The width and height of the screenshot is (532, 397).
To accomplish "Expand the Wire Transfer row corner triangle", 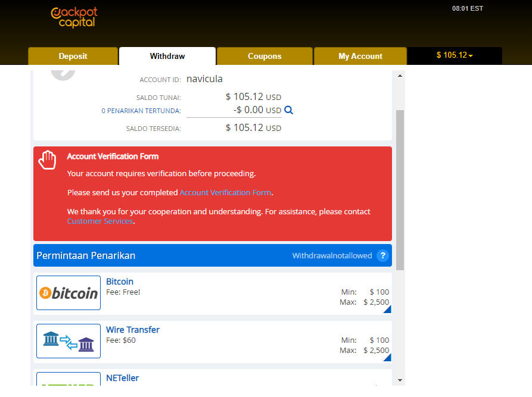I will pos(387,357).
